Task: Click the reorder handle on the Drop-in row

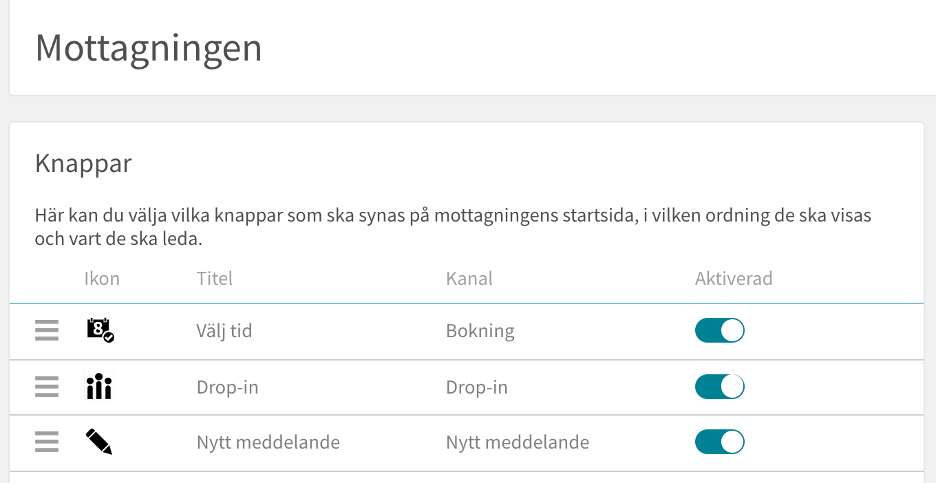Action: coord(47,387)
